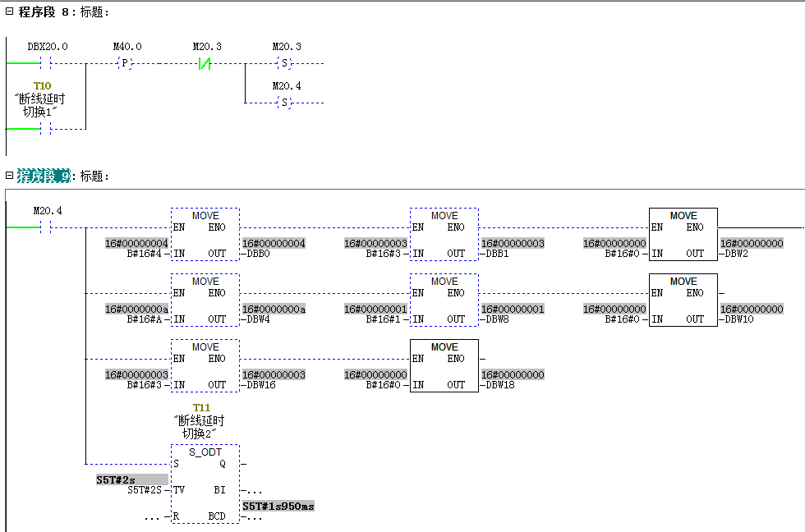
Task: Select the M20.3 normally closed contact
Action: point(206,63)
